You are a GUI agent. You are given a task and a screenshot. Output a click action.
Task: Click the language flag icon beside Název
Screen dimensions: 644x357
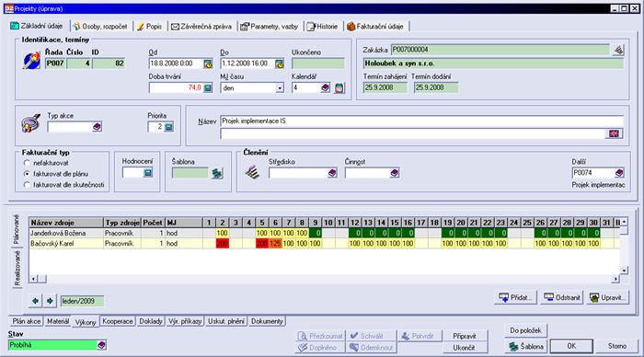point(614,133)
